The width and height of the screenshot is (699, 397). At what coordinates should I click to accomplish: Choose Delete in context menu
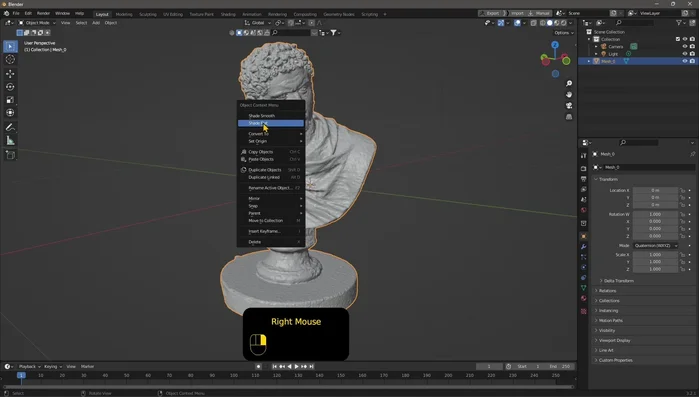271,242
